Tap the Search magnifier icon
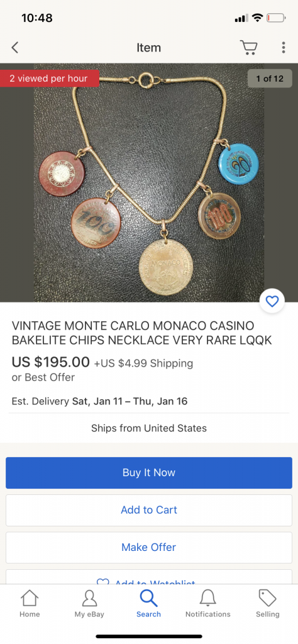 [x=148, y=598]
